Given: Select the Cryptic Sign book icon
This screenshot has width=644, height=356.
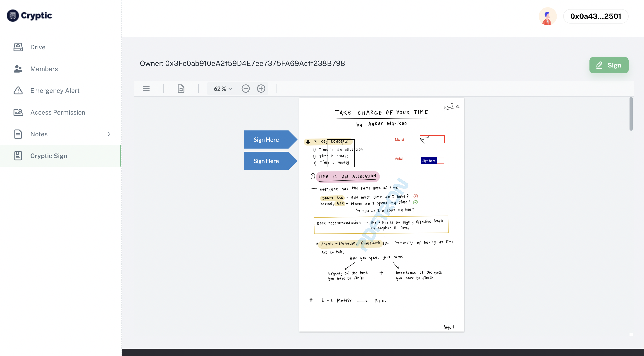Looking at the screenshot, I should tap(18, 156).
